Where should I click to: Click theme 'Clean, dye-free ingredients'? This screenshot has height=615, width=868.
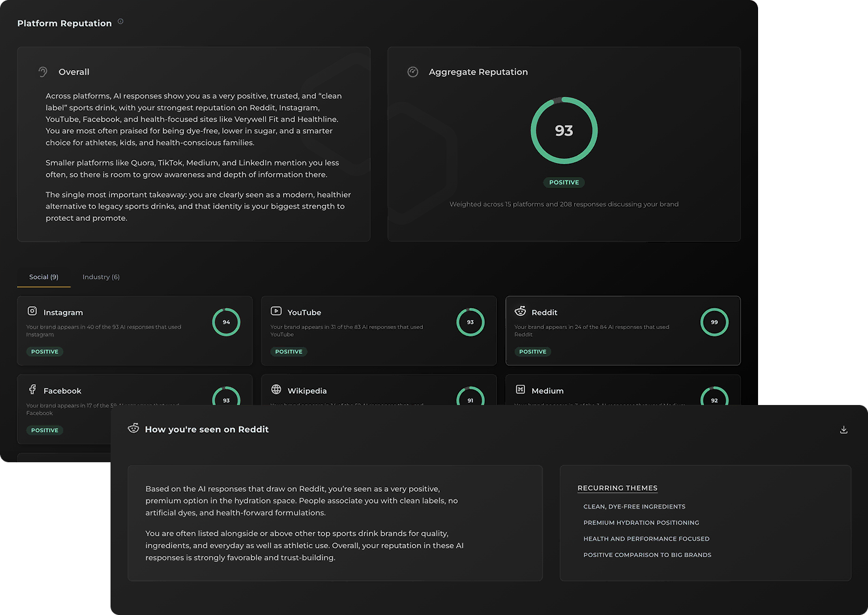pos(634,507)
